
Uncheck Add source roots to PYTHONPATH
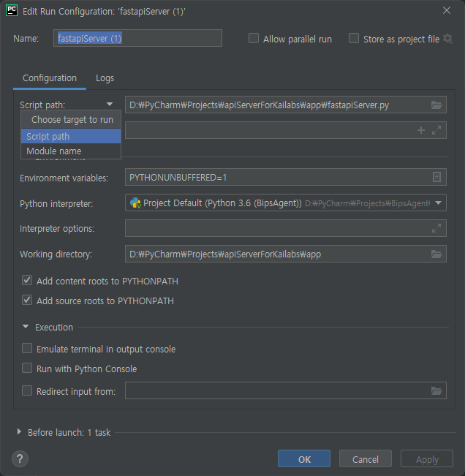[27, 300]
